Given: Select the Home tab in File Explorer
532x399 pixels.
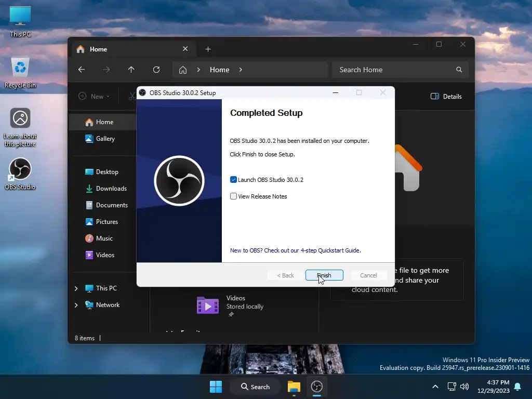Looking at the screenshot, I should pos(134,49).
